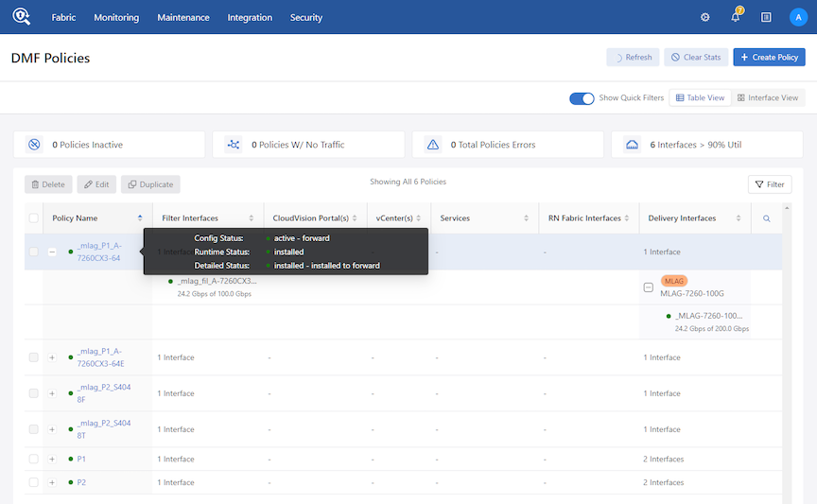The width and height of the screenshot is (817, 504).
Task: Switch to Interface View
Action: (768, 98)
